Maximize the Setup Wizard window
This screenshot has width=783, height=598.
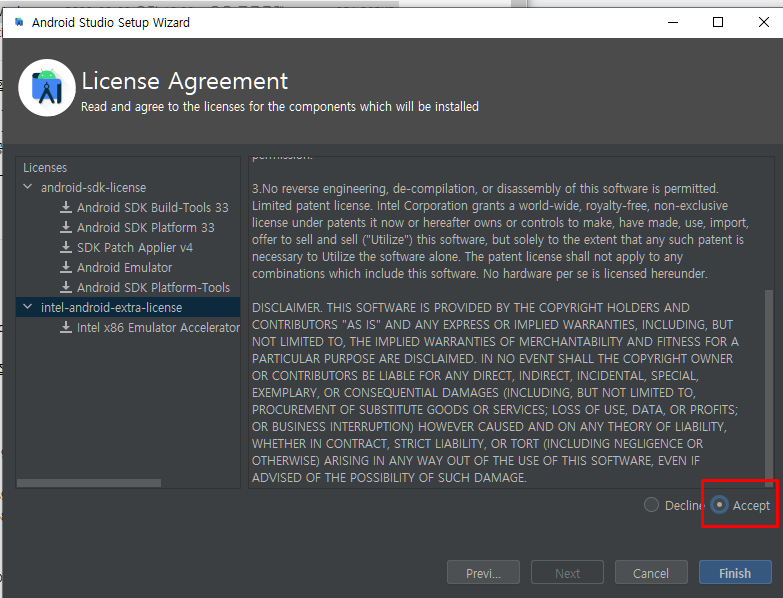click(x=718, y=22)
